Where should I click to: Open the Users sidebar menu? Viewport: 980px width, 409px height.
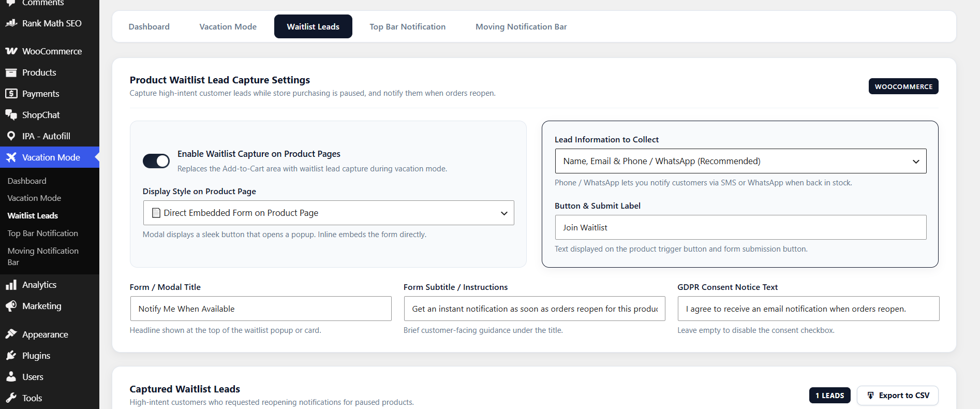pos(50,377)
